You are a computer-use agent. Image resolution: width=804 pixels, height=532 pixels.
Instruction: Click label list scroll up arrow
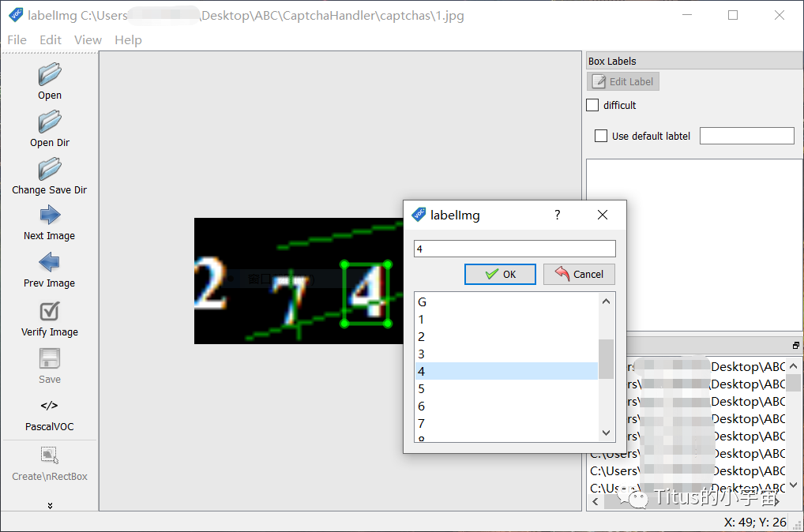pos(606,302)
